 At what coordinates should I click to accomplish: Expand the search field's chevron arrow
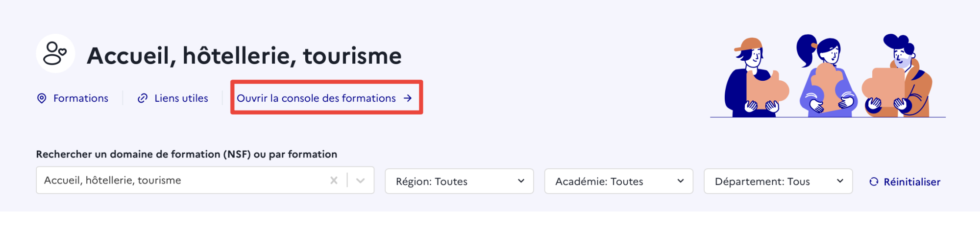tap(361, 181)
